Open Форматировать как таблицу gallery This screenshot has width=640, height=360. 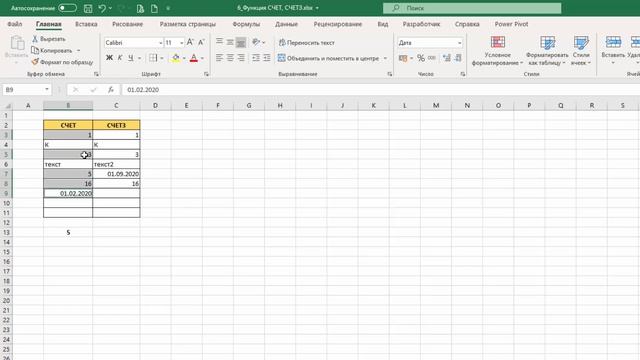point(547,51)
